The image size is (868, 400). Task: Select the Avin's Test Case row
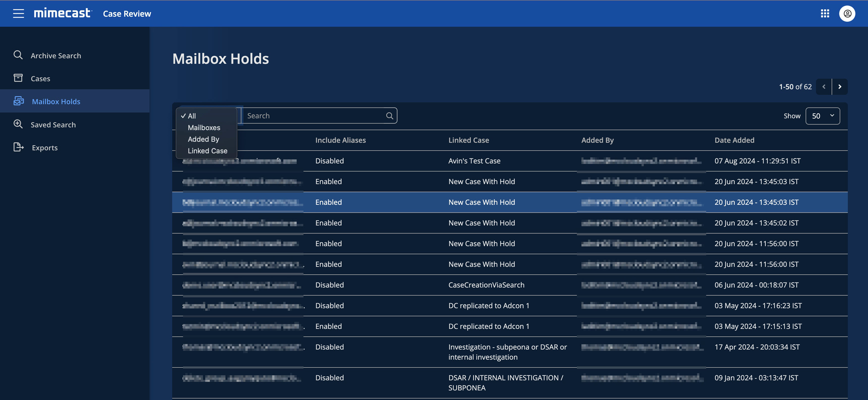click(474, 161)
